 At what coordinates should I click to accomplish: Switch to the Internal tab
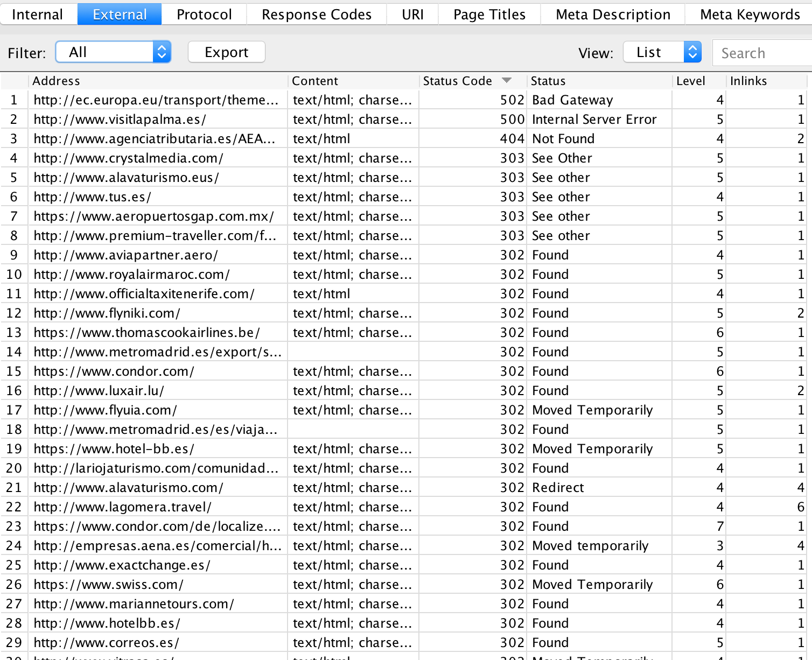[38, 15]
